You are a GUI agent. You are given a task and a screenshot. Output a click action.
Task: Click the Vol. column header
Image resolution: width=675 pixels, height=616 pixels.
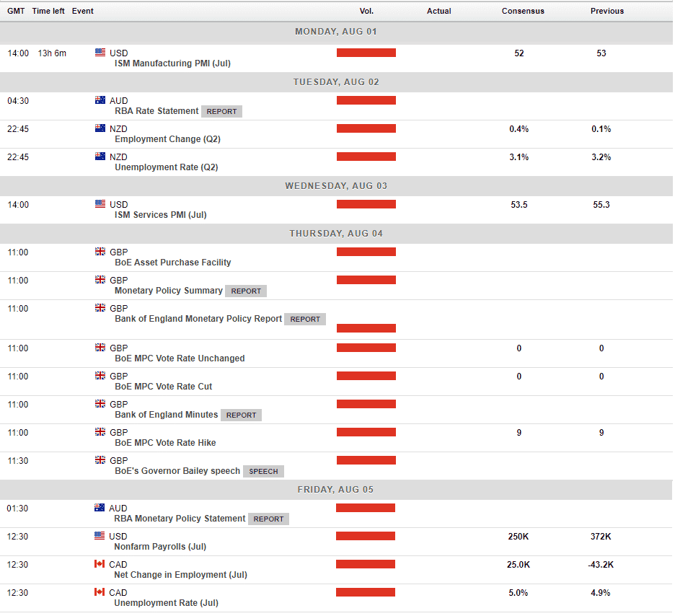pyautogui.click(x=366, y=12)
